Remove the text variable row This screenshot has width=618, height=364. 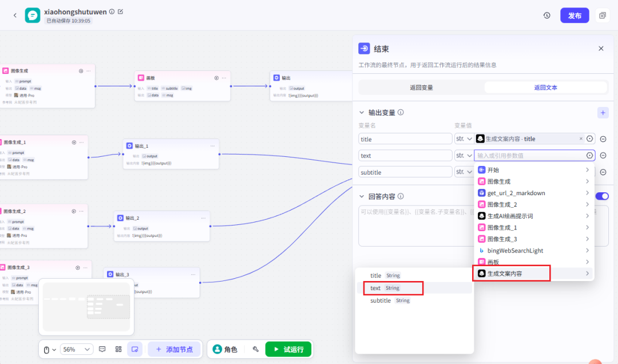coord(603,155)
